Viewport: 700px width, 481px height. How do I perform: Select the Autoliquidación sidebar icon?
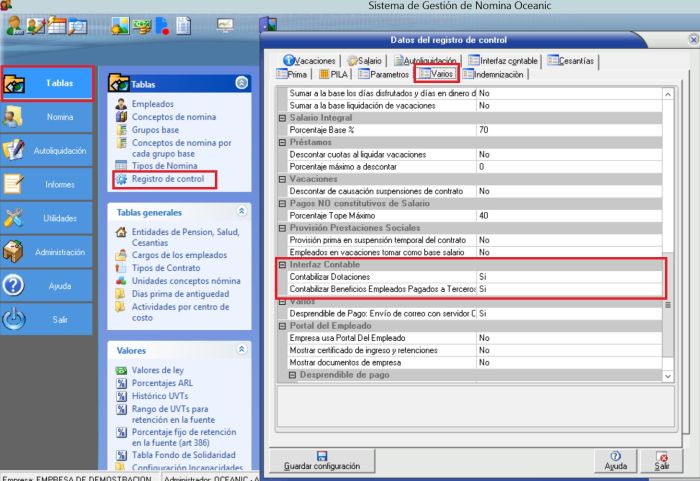tap(15, 151)
